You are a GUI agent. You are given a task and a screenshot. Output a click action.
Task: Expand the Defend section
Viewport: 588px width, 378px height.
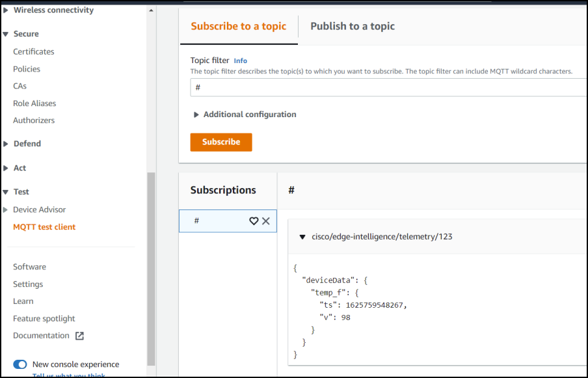point(6,144)
